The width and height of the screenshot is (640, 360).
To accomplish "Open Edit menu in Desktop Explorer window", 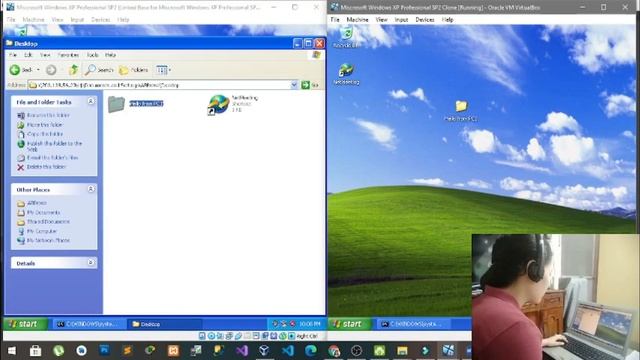I will tap(28, 55).
